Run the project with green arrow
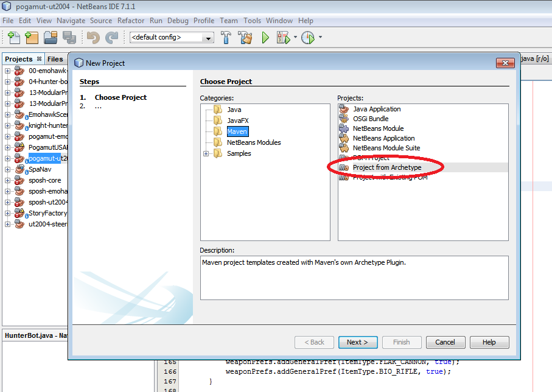Viewport: 552px width, 392px height. (265, 37)
